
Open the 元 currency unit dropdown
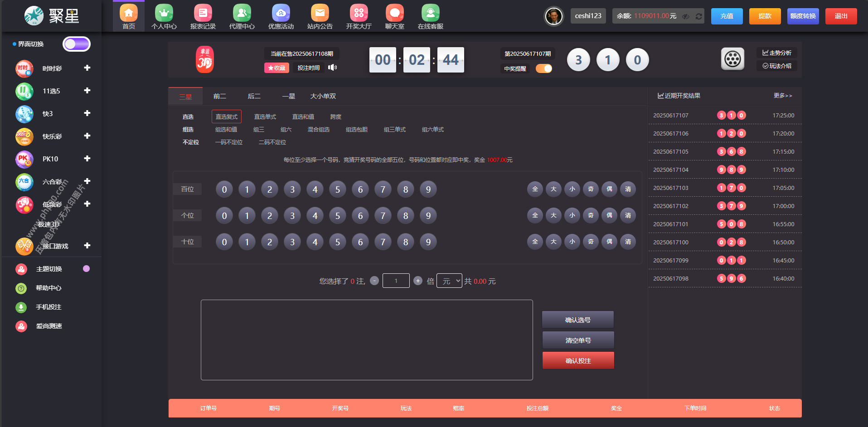click(449, 281)
